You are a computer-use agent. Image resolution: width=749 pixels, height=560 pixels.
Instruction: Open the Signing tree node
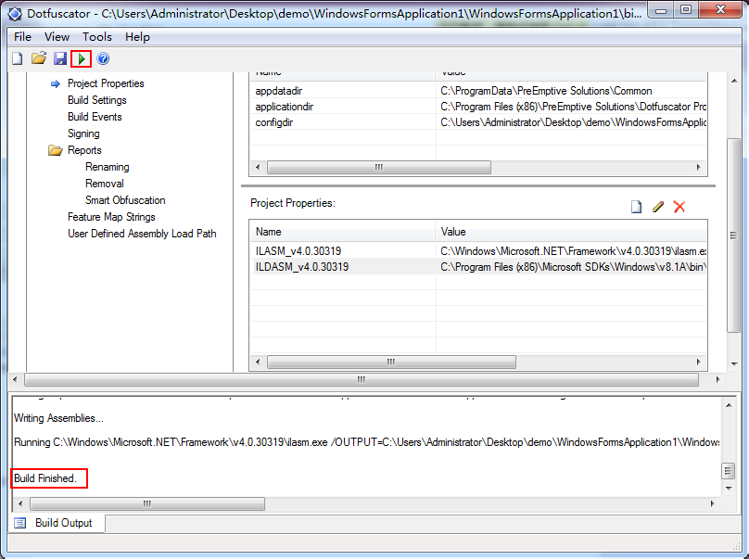click(x=83, y=134)
